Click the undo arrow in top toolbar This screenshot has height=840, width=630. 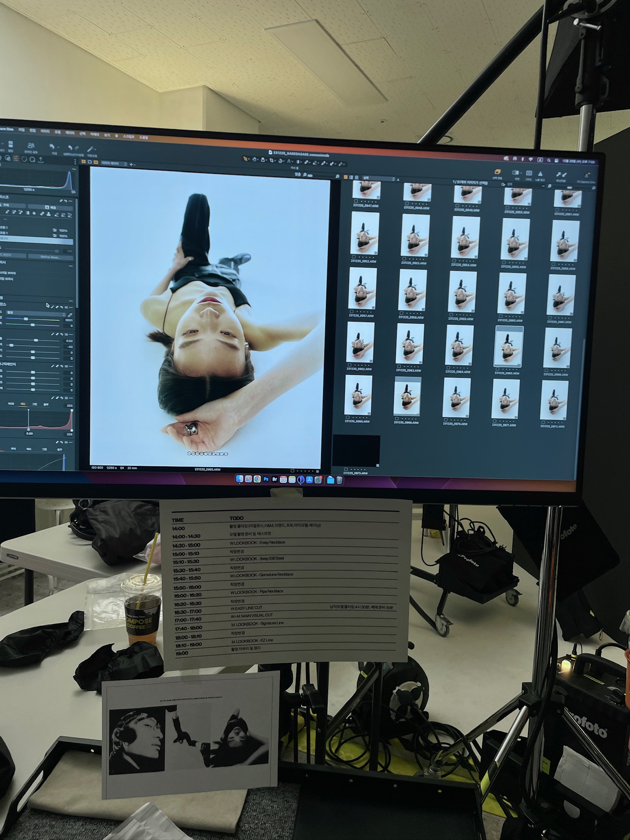click(x=51, y=146)
